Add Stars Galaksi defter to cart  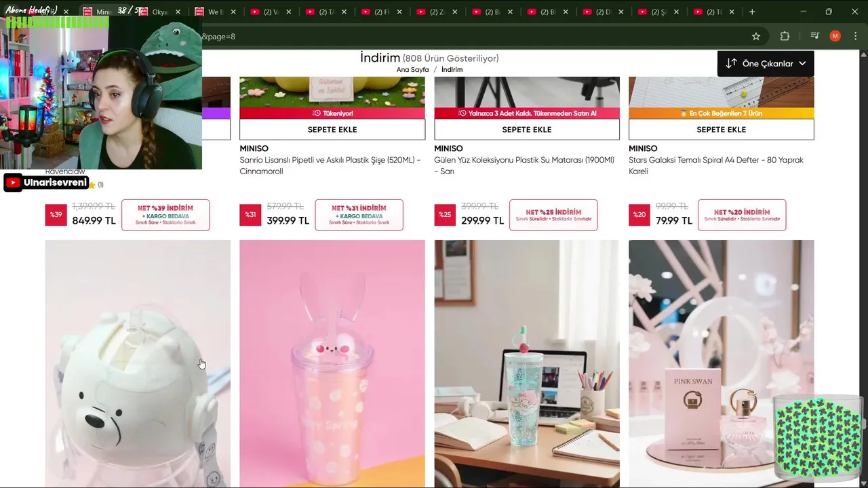pos(722,129)
